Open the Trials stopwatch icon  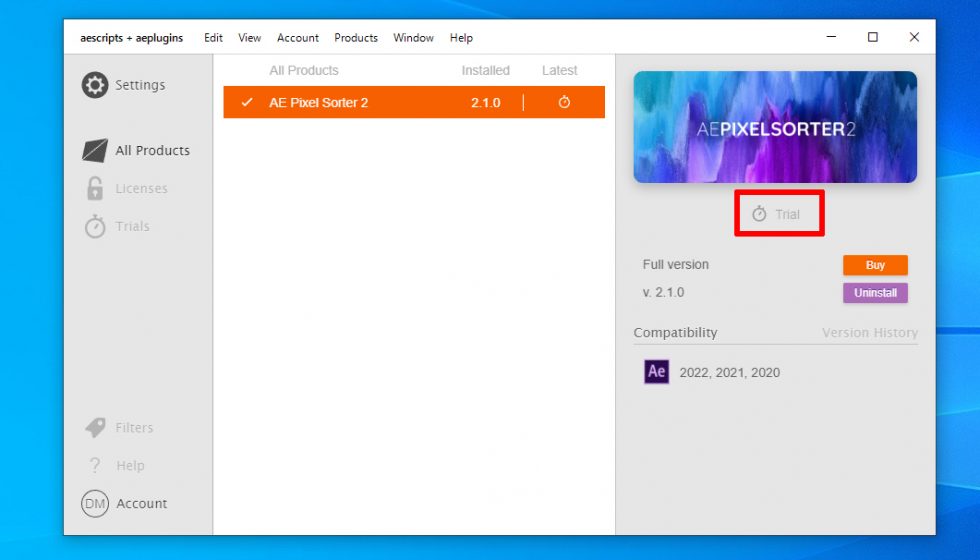pyautogui.click(x=95, y=226)
